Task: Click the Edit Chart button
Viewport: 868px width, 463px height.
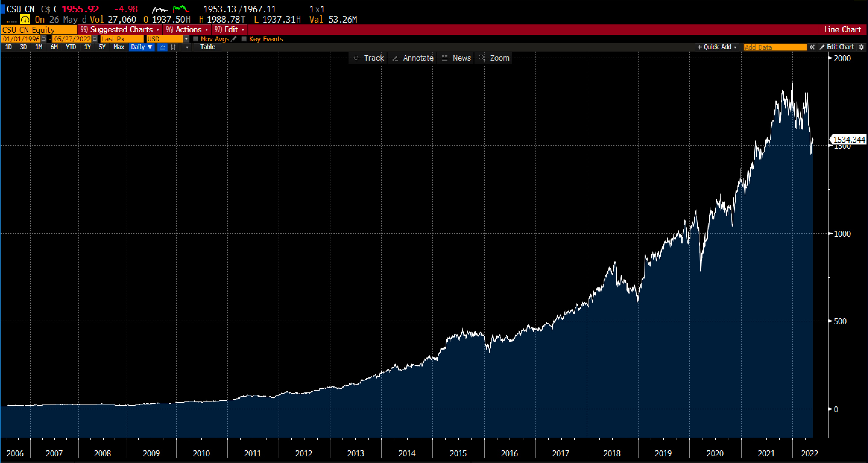Action: tap(837, 47)
